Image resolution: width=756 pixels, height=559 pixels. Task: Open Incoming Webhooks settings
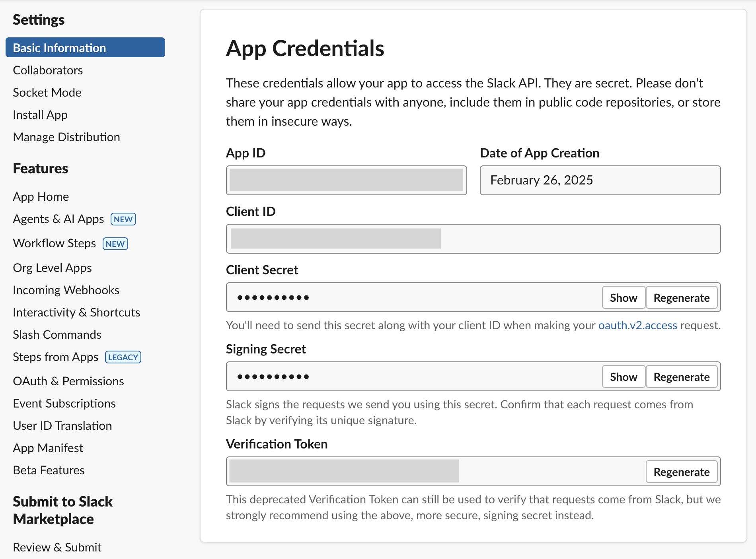click(66, 290)
